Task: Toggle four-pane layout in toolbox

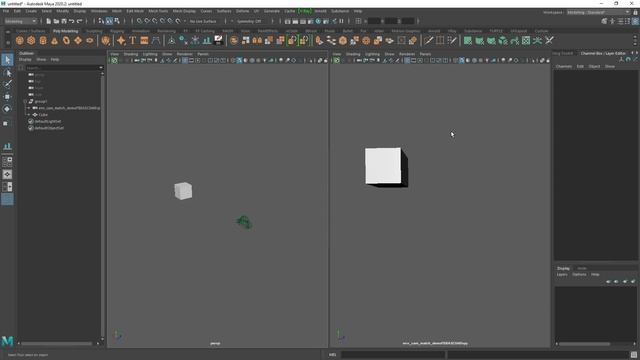Action: pos(7,162)
